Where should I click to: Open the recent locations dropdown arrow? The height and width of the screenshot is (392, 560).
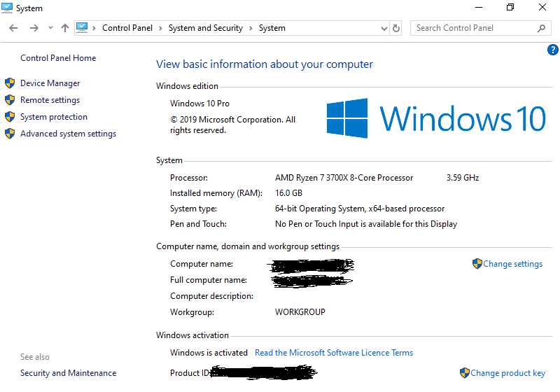[50, 28]
